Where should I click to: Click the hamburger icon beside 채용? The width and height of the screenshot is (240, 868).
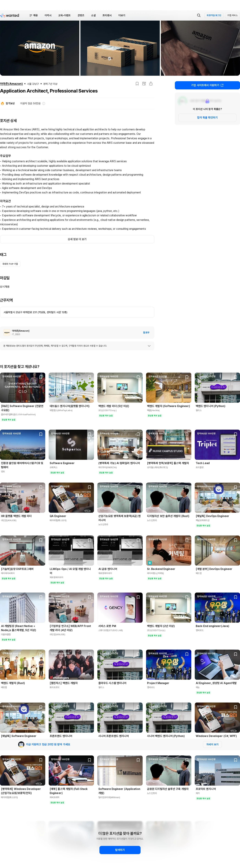[x=31, y=15]
